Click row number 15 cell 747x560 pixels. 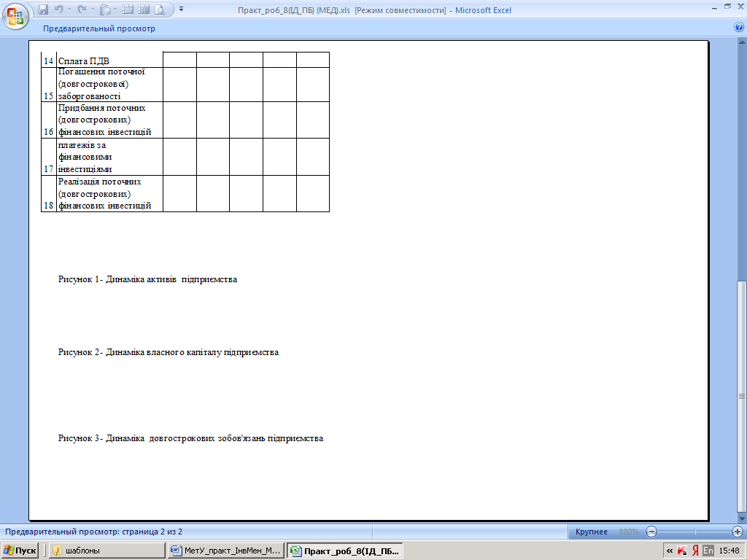pos(49,85)
